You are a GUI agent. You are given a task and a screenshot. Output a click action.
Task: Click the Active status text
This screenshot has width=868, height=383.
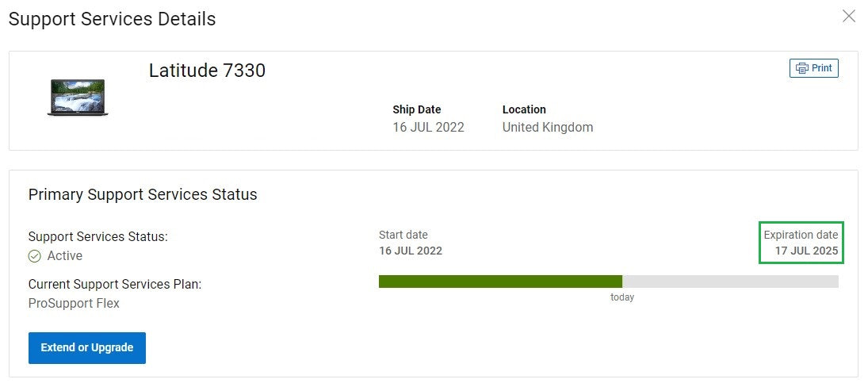65,255
